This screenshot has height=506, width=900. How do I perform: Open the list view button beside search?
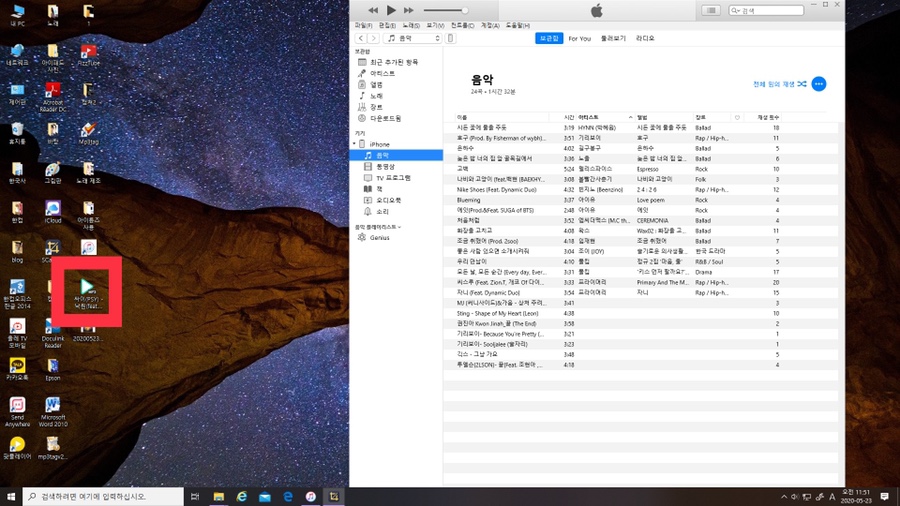711,10
